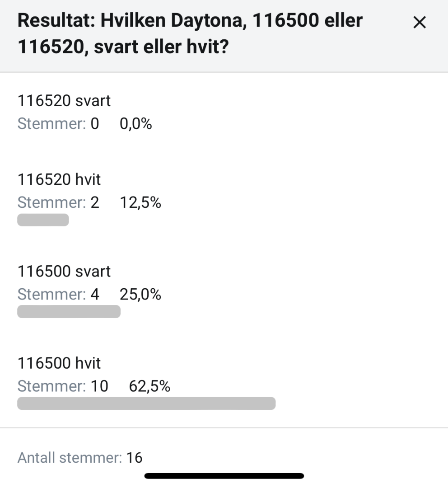The width and height of the screenshot is (448, 488).
Task: Select the '116520 svart' option label
Action: (x=64, y=101)
